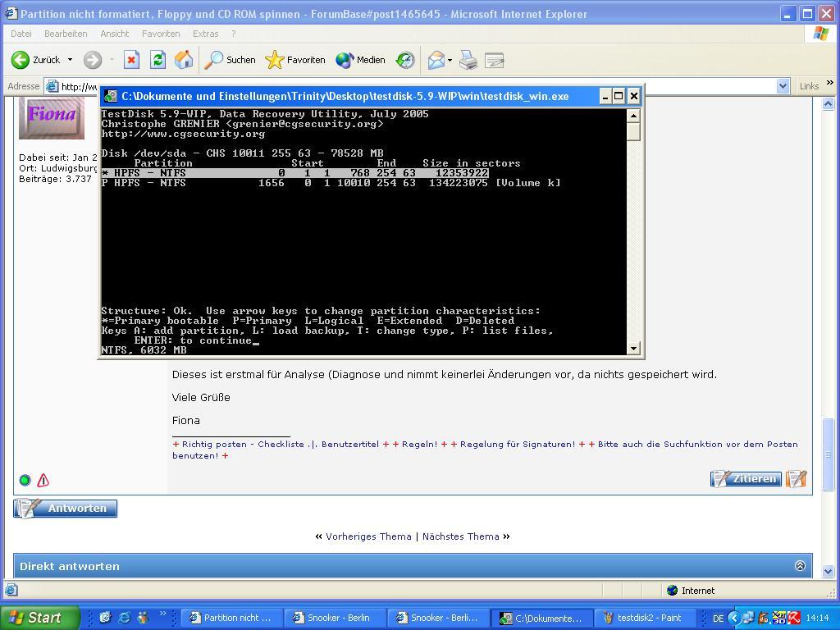840x630 pixels.
Task: Open the Medien panel
Action: [x=361, y=60]
